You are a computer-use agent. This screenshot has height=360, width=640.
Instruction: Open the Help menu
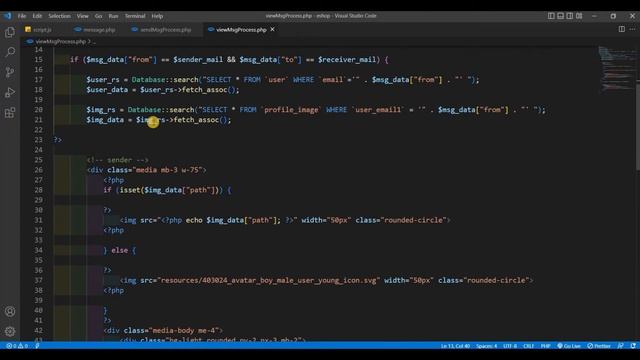(157, 16)
